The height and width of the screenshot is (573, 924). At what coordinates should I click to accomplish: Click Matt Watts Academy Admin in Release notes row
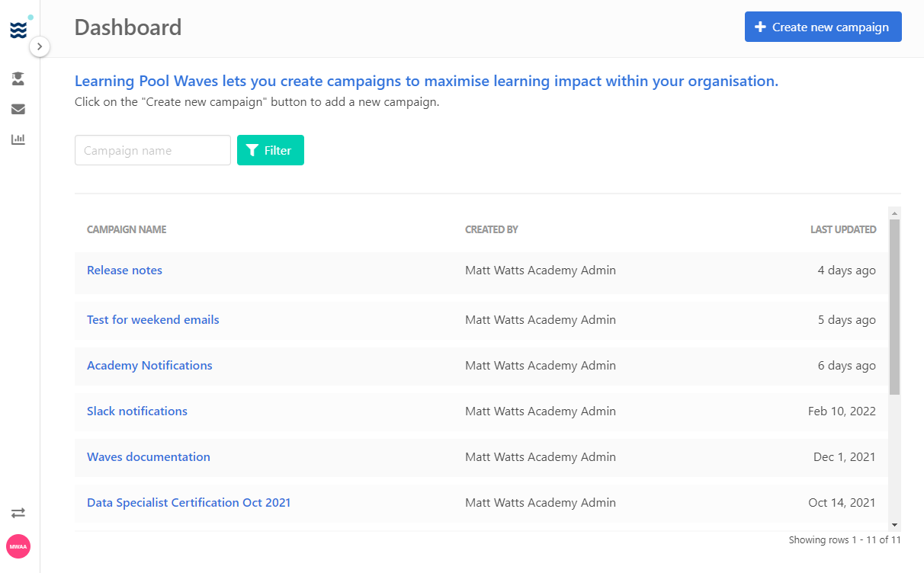(x=541, y=270)
